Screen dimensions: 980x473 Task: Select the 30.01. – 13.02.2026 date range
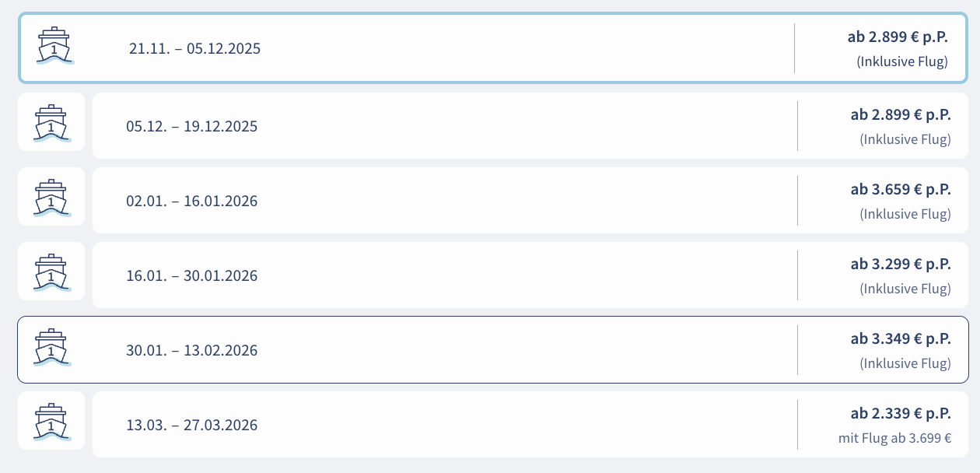[191, 350]
